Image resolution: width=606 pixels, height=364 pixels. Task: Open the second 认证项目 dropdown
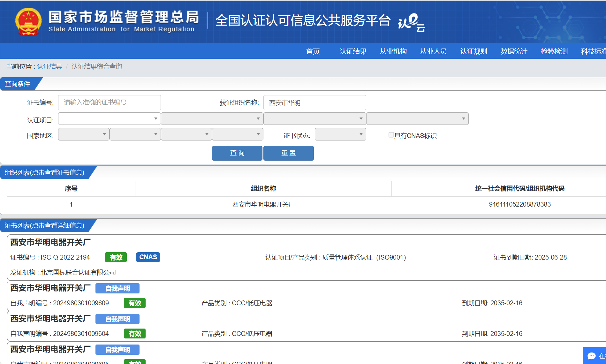click(212, 119)
